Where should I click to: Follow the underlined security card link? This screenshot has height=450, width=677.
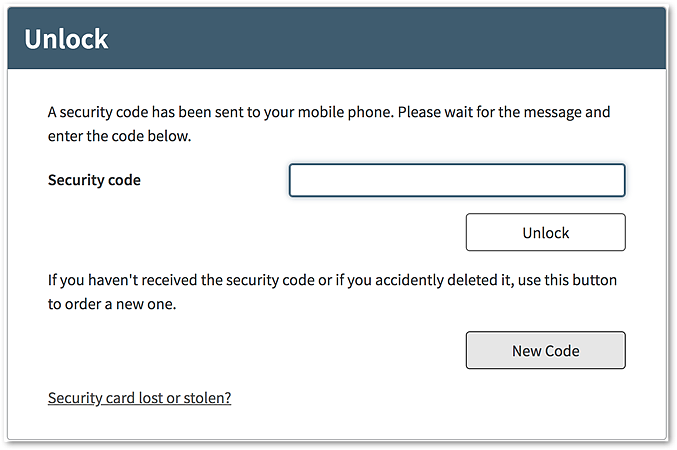pyautogui.click(x=139, y=398)
